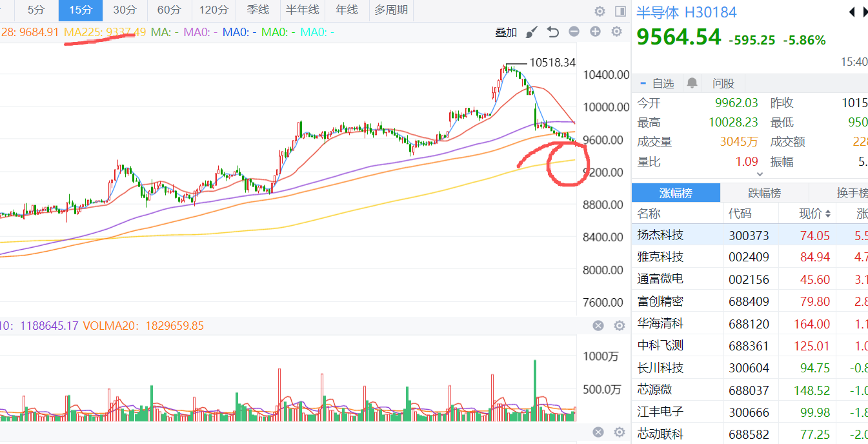This screenshot has width=868, height=444.
Task: Zoom out chart with minus icon
Action: pyautogui.click(x=574, y=32)
